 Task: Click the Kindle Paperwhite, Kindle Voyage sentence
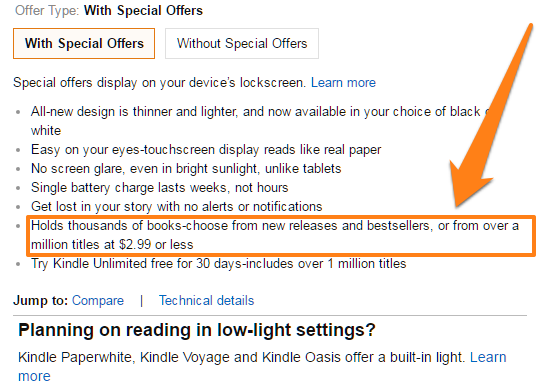242,357
